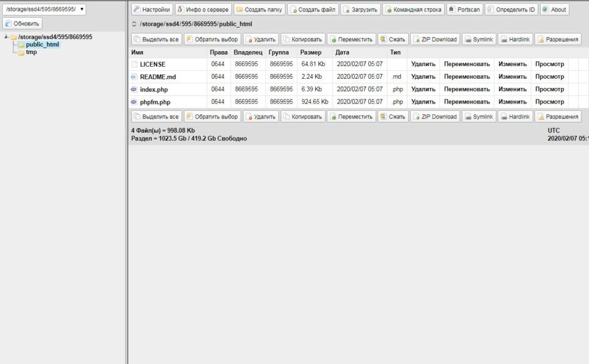
Task: Click Переименовать in the phpfm.php row
Action: (467, 102)
